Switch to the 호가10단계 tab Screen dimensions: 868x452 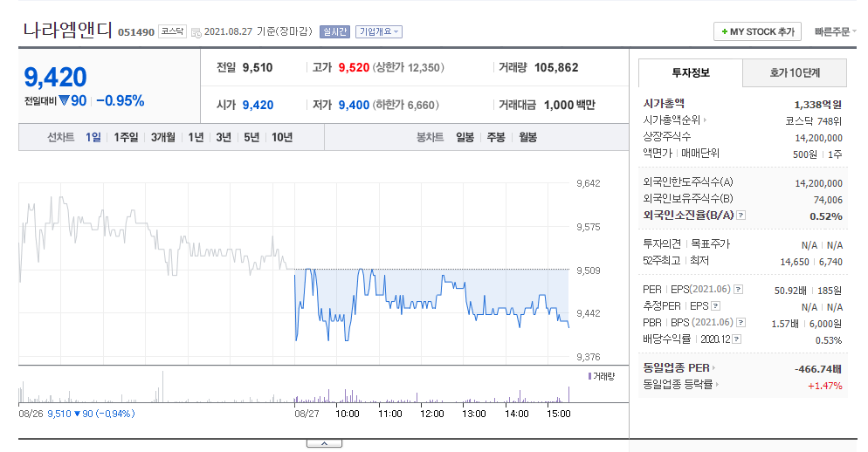click(795, 72)
